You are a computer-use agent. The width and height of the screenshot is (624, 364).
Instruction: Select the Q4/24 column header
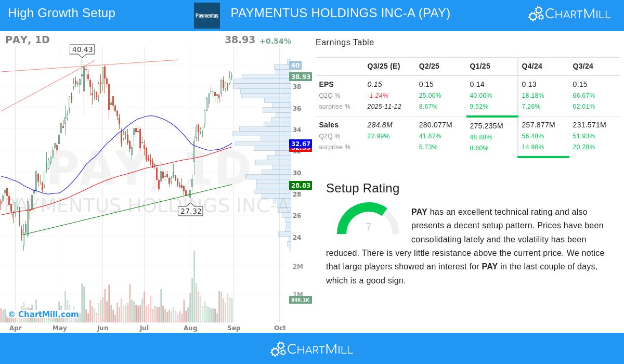532,66
